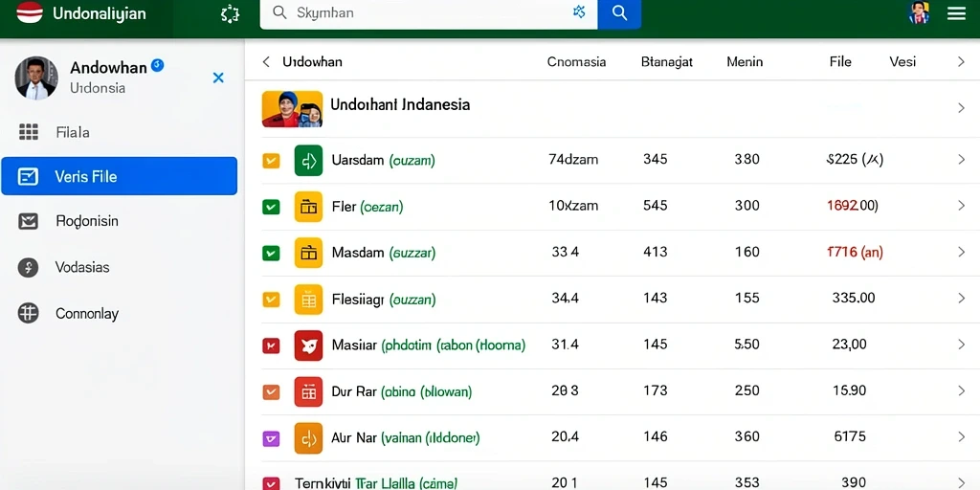Click the Vodasias round icon

29,268
